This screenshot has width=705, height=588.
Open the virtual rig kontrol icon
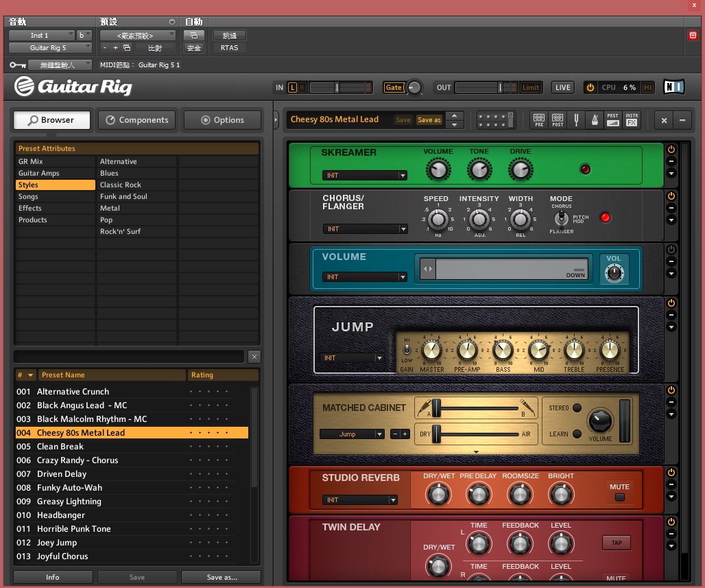point(496,120)
